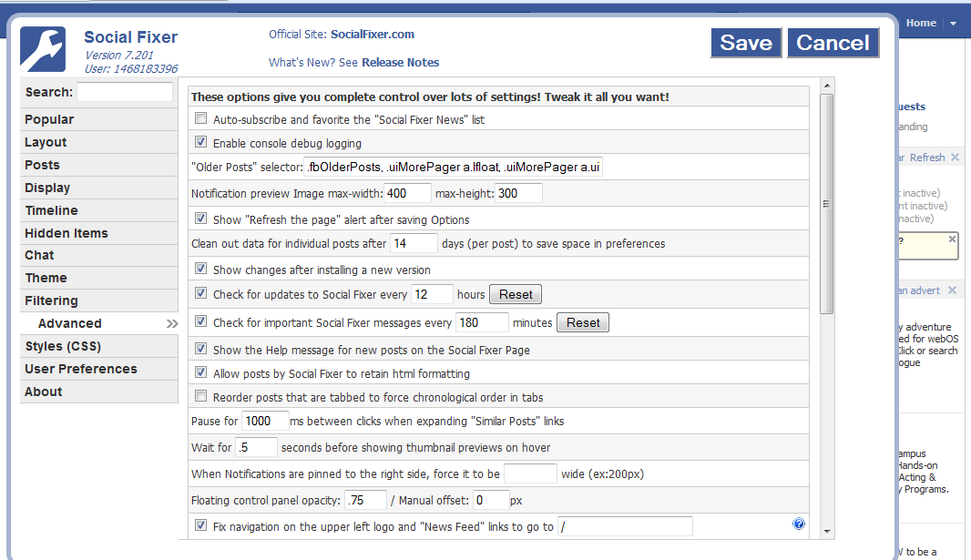
Task: Click the blue help icon beside Fix navigation option
Action: point(799,524)
